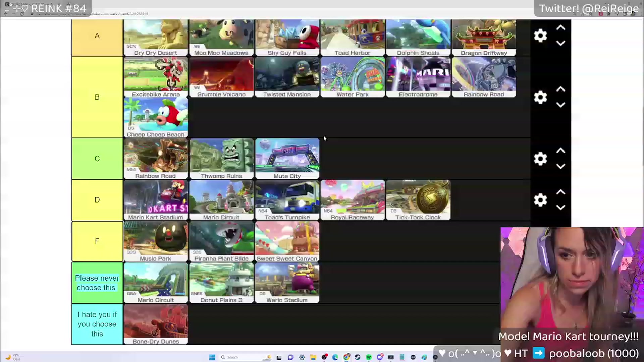
Task: Pick the Water Park thumbnail
Action: [x=353, y=77]
